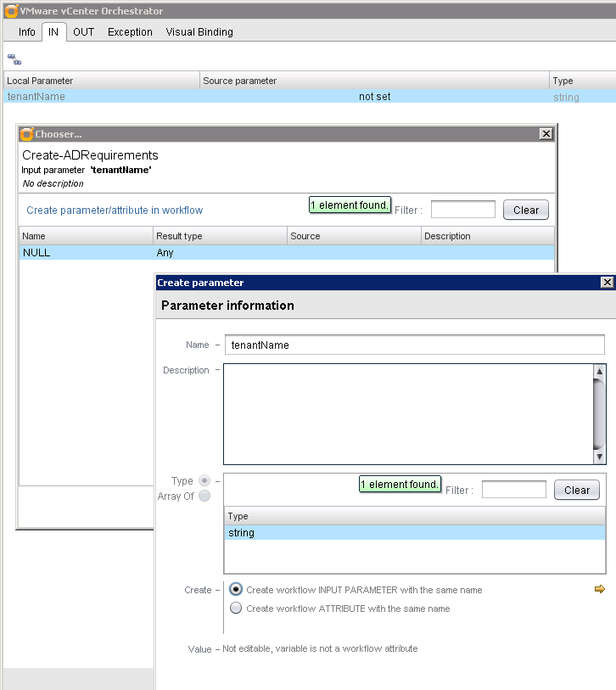Switch to the Info tab
Viewport: 616px width, 690px height.
click(27, 32)
